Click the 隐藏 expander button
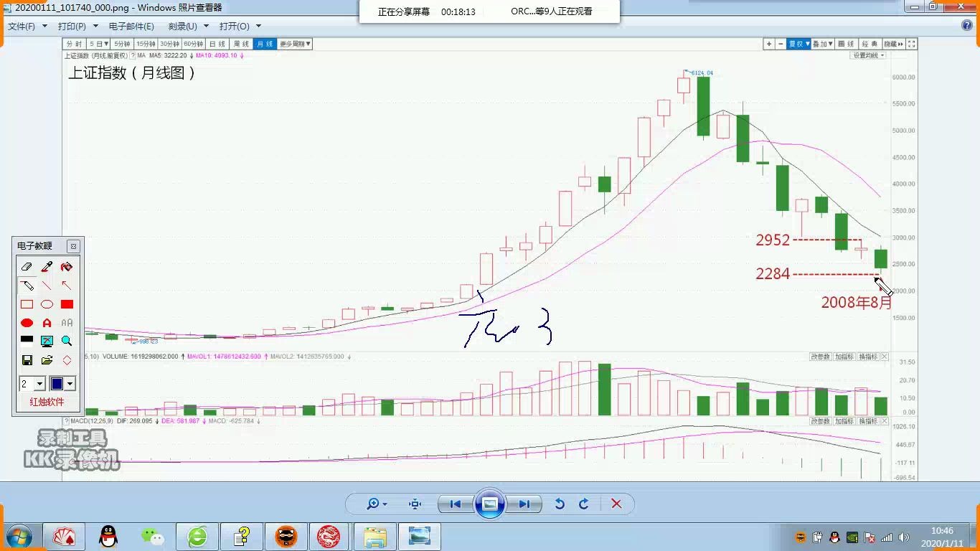 tap(893, 44)
